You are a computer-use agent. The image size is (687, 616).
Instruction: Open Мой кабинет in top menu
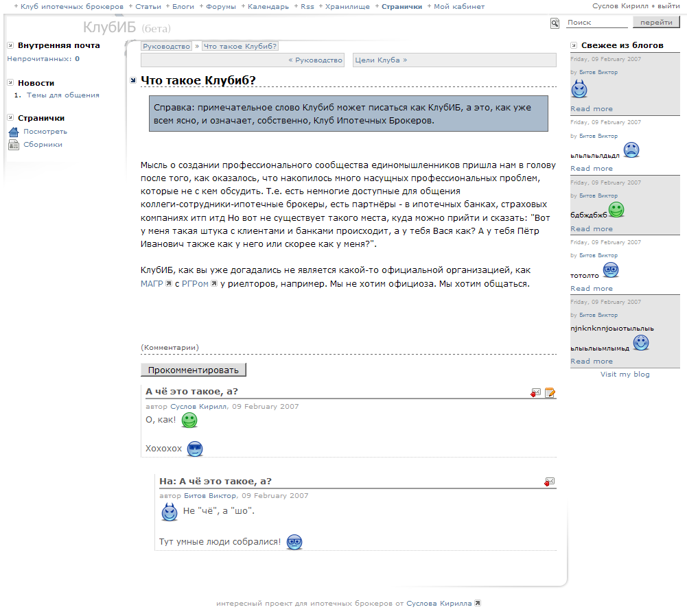tap(458, 7)
